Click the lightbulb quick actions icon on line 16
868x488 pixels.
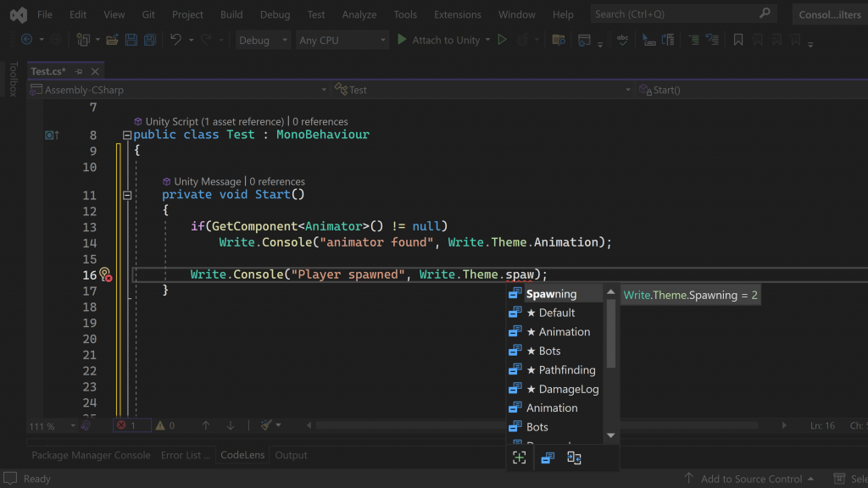click(104, 274)
